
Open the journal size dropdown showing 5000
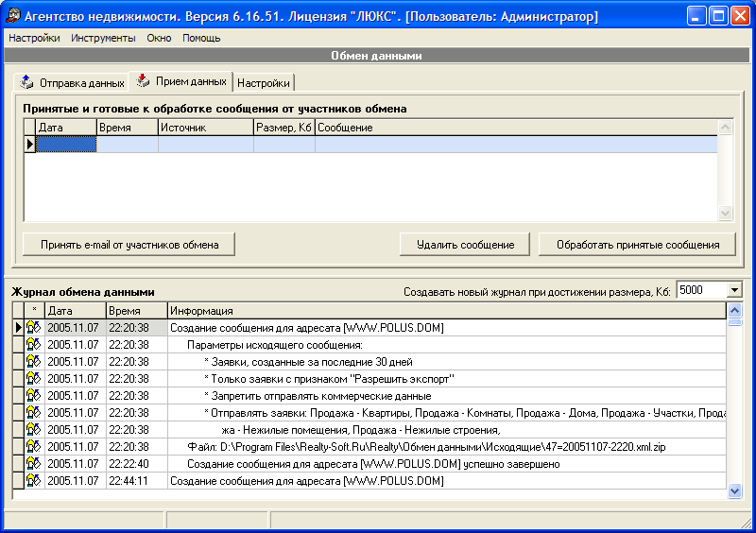click(x=734, y=290)
